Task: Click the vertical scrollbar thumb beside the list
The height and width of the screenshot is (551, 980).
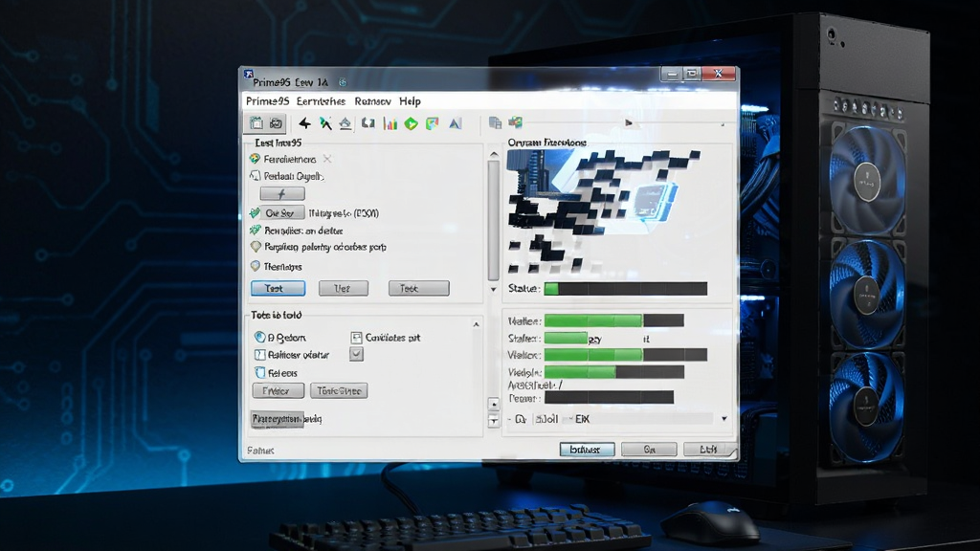Action: click(494, 221)
